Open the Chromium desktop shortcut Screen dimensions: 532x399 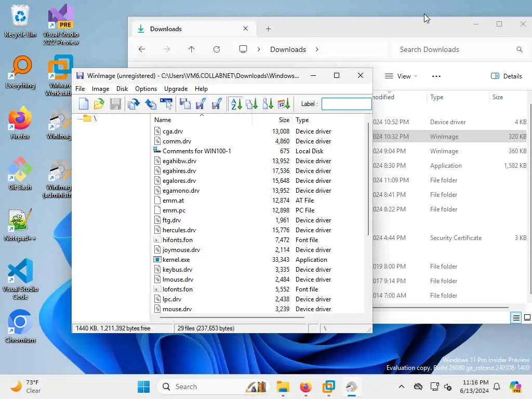pyautogui.click(x=20, y=326)
